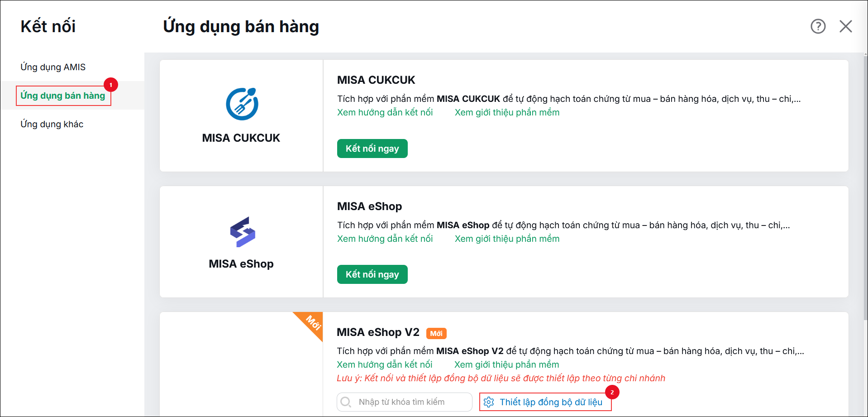Close the Kết nối dialog
The height and width of the screenshot is (417, 868).
click(845, 26)
